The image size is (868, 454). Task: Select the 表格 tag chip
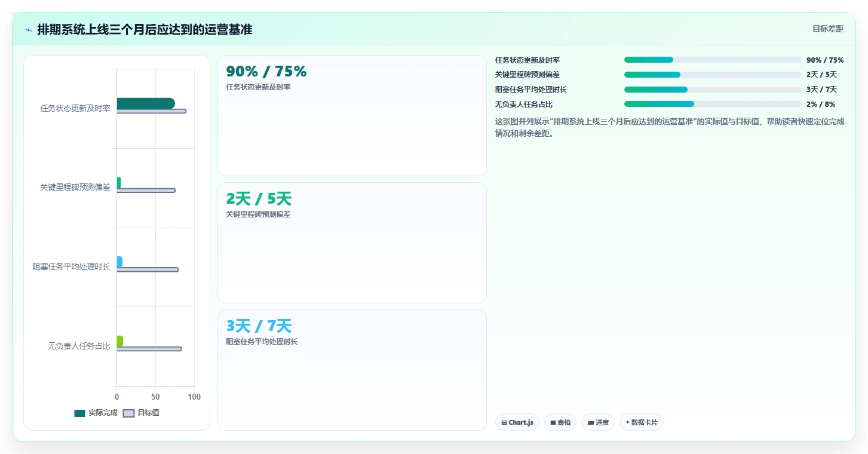click(560, 422)
